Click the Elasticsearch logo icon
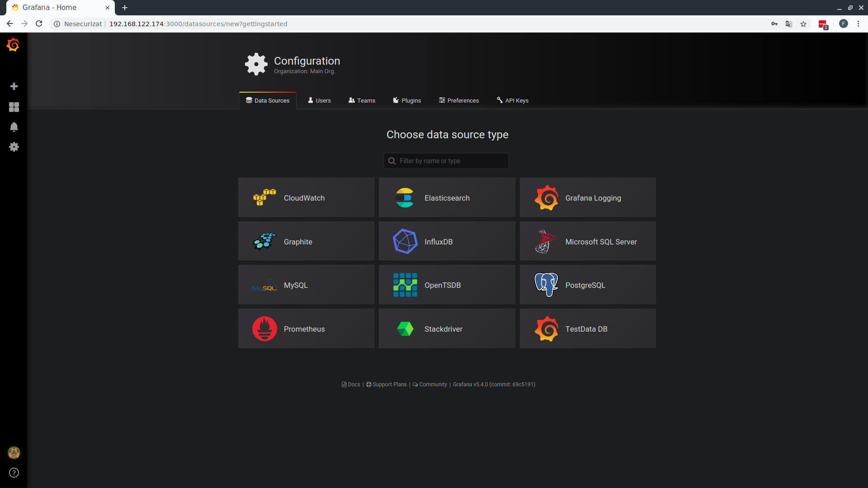868x488 pixels. click(x=405, y=197)
